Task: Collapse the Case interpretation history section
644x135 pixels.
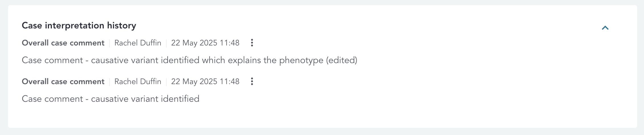Action: tap(605, 28)
